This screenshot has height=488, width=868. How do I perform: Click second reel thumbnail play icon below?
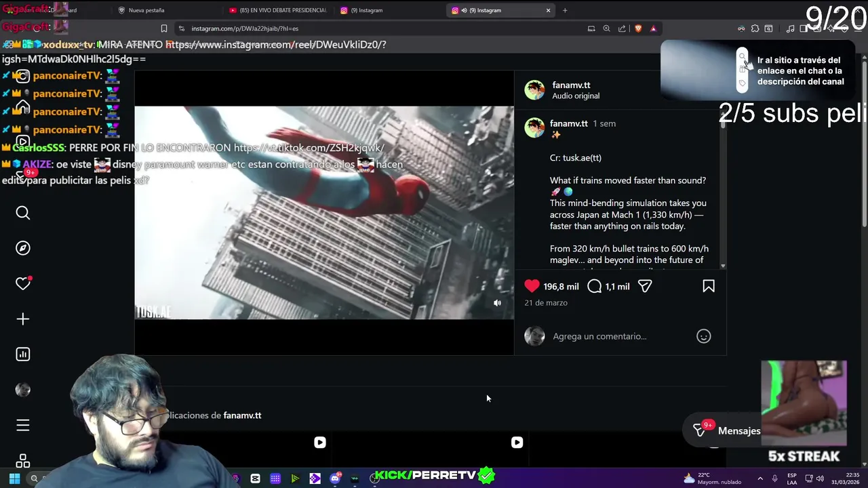click(x=517, y=443)
